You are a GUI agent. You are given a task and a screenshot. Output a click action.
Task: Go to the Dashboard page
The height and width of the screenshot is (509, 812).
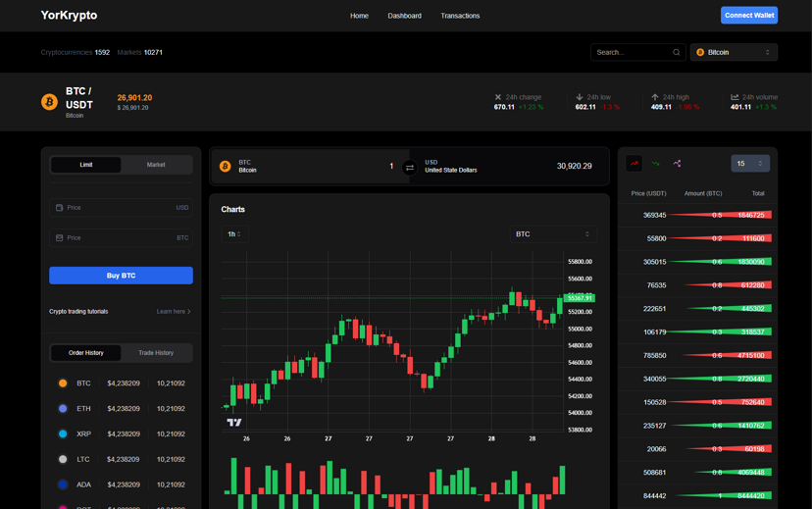pos(404,16)
